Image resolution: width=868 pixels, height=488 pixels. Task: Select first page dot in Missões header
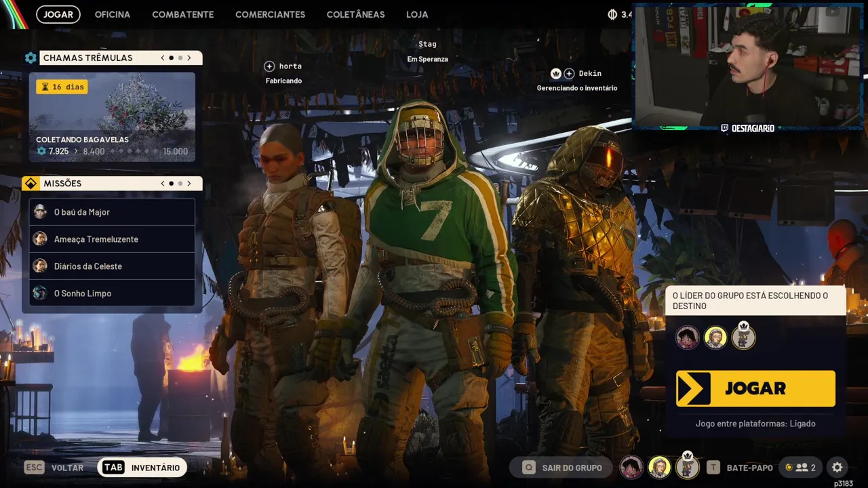pos(171,184)
